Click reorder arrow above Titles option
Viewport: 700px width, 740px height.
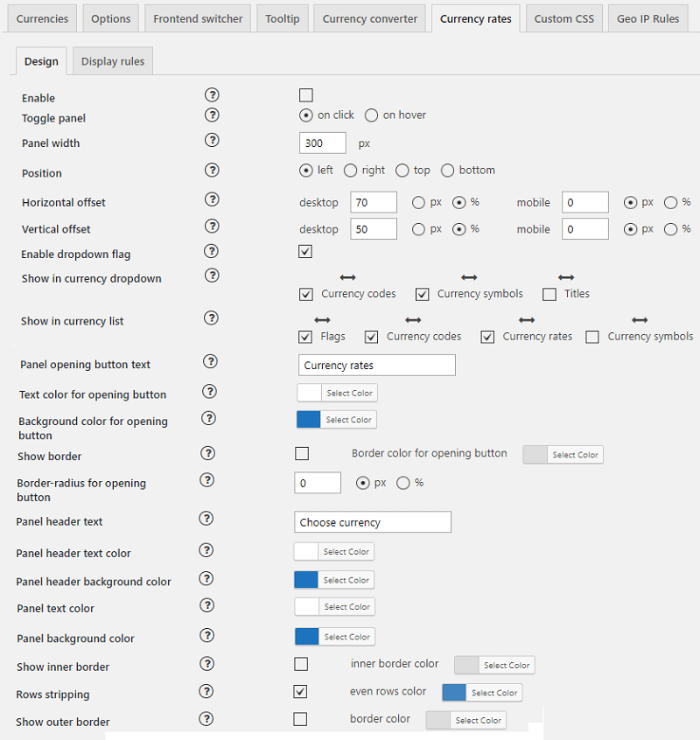click(x=566, y=277)
